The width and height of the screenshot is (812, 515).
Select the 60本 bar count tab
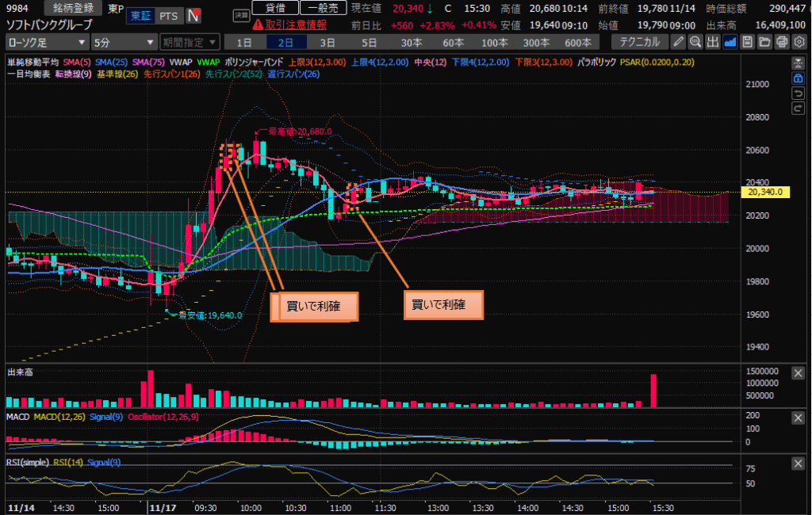pyautogui.click(x=453, y=42)
